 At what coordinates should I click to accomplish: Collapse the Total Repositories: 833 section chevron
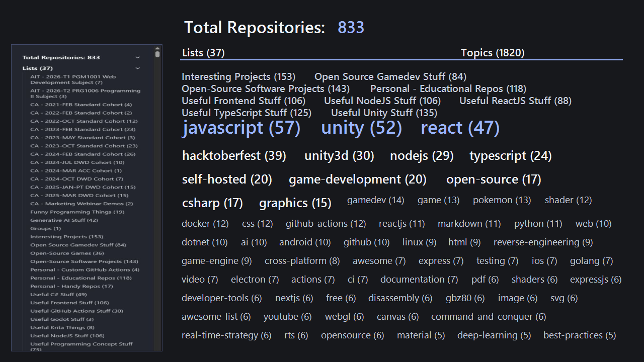(x=137, y=57)
